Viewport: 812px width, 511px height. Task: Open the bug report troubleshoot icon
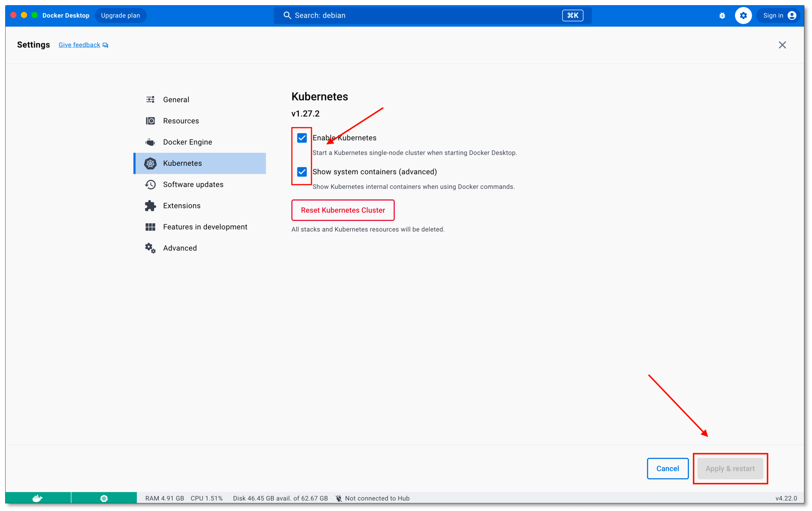pyautogui.click(x=722, y=16)
